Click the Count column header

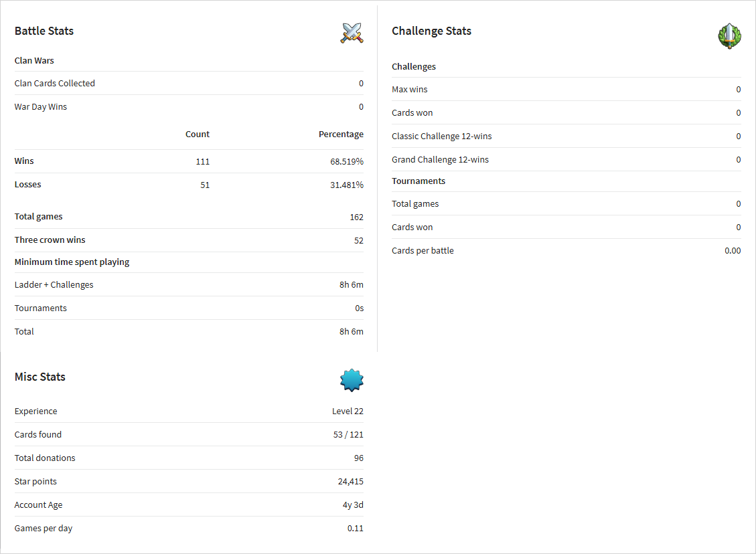point(197,134)
